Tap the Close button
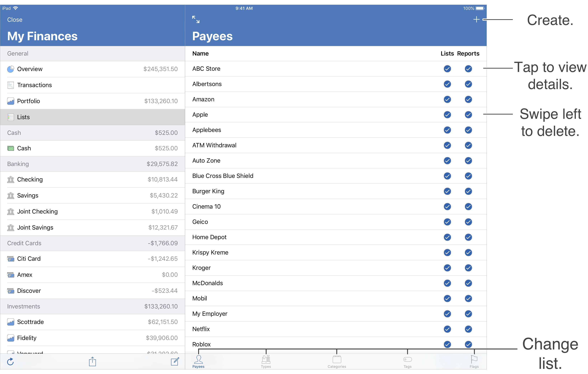The width and height of the screenshot is (588, 374). (15, 20)
